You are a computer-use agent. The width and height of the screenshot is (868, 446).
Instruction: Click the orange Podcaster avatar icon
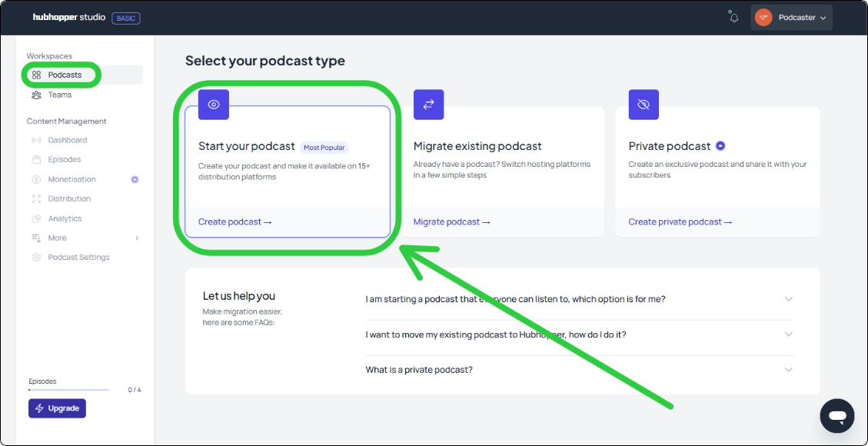763,18
